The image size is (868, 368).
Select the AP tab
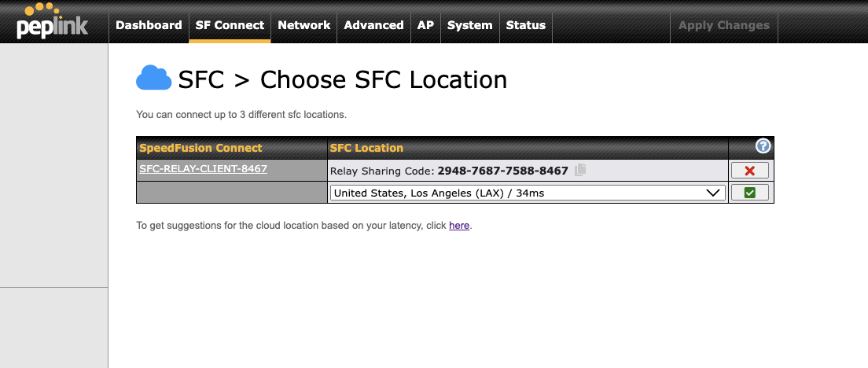[x=425, y=25]
